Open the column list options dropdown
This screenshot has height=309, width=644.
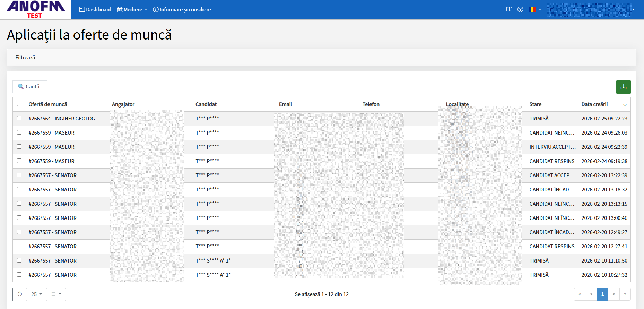pyautogui.click(x=56, y=294)
